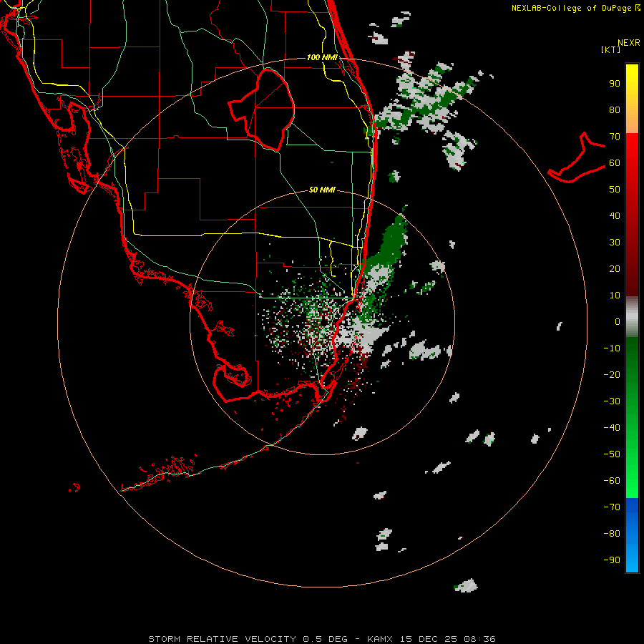Pick the blue band at the scale bottom

632,535
